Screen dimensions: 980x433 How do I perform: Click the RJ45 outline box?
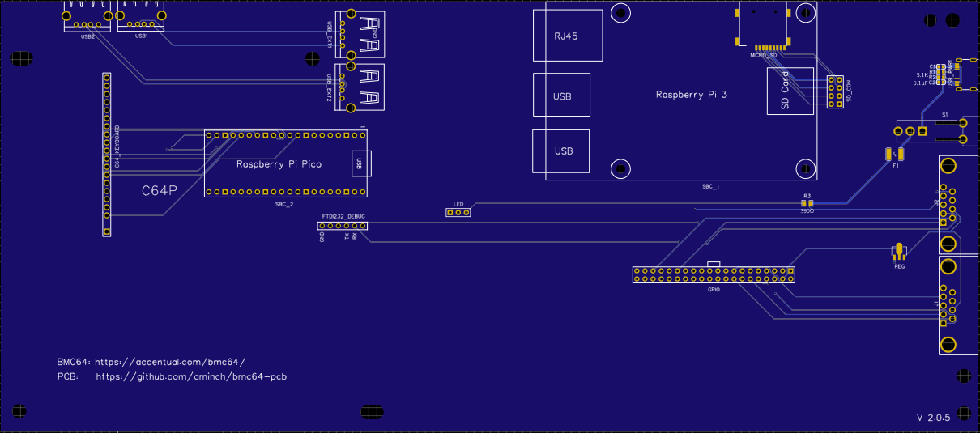pos(569,36)
